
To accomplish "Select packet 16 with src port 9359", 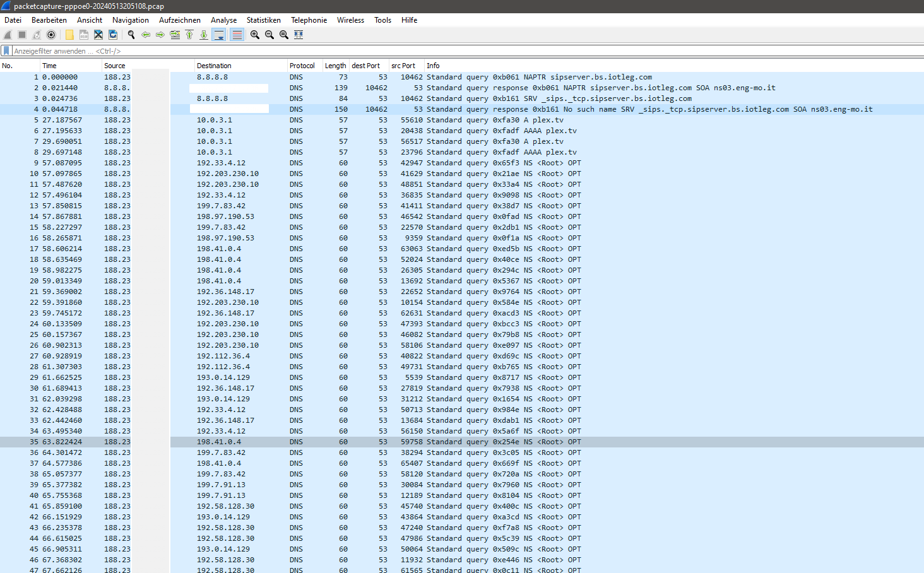I will [x=462, y=238].
